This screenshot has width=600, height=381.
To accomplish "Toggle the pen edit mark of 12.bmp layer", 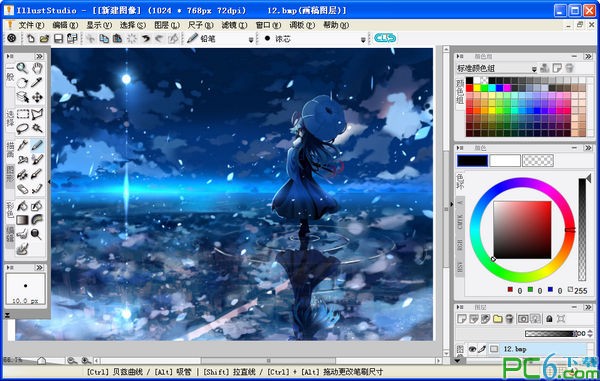I will [x=483, y=349].
